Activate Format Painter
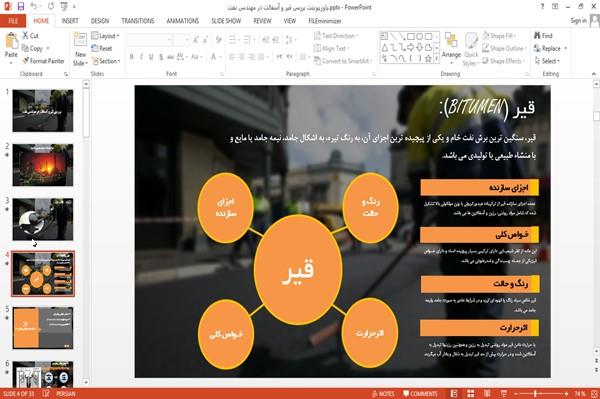 (43, 61)
